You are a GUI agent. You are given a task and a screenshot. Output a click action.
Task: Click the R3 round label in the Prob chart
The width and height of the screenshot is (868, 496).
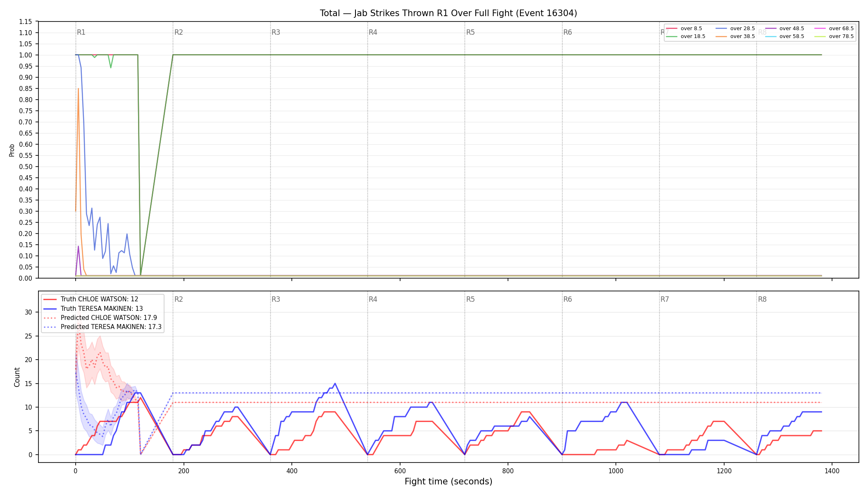coord(276,32)
